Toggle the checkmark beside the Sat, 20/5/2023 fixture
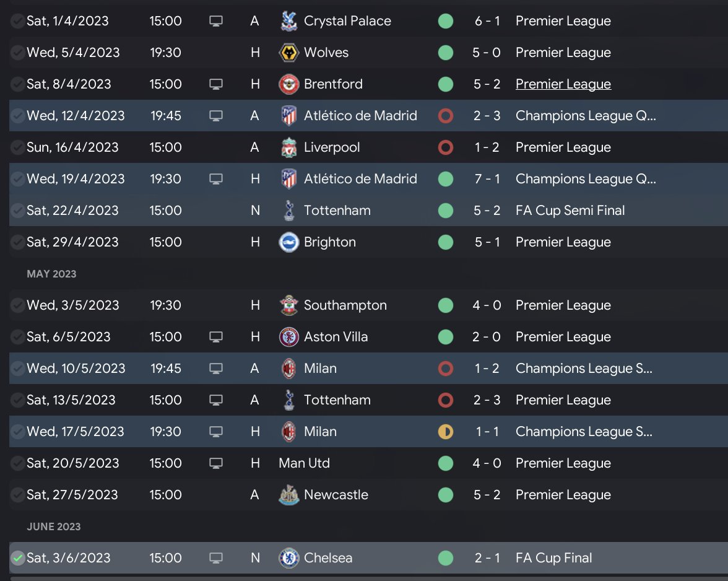 [17, 463]
